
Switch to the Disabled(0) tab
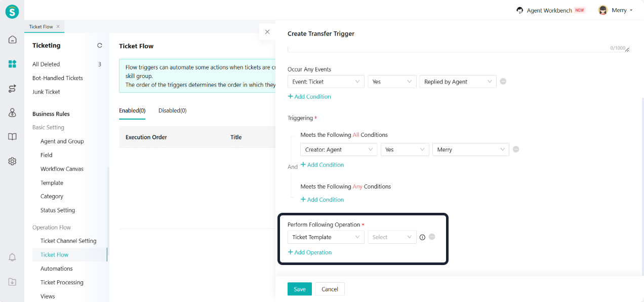click(172, 110)
